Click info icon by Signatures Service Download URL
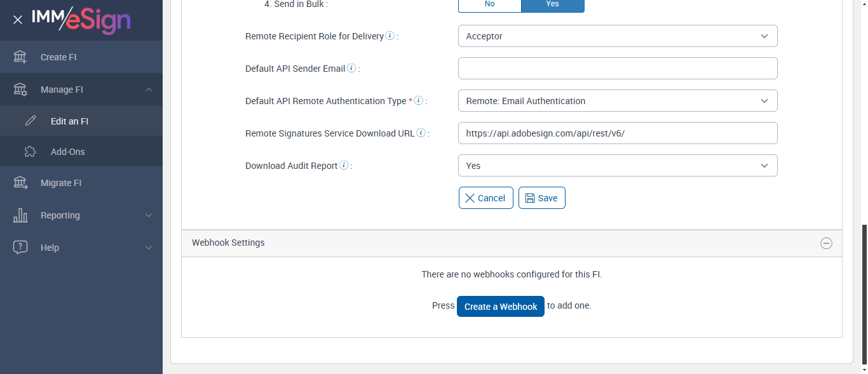 421,133
